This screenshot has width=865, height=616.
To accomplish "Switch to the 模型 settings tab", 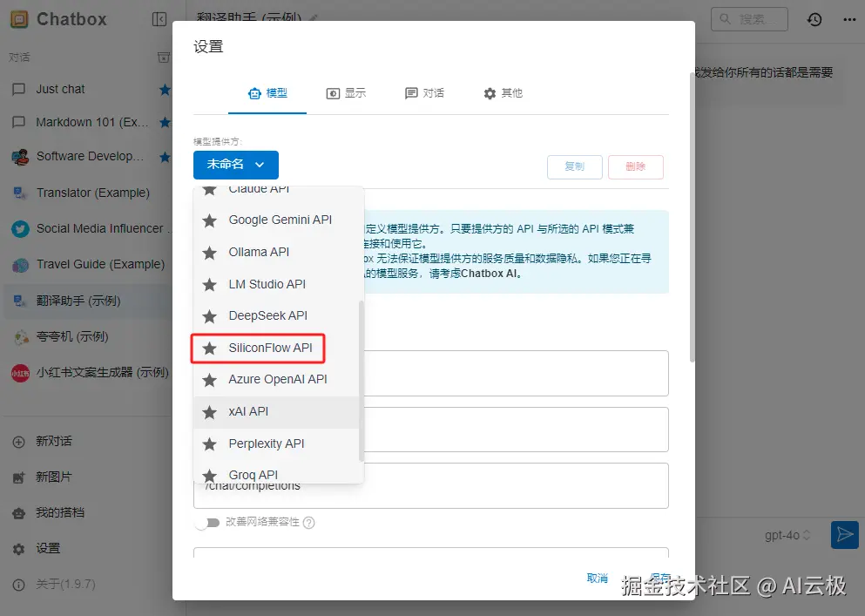I will (267, 94).
